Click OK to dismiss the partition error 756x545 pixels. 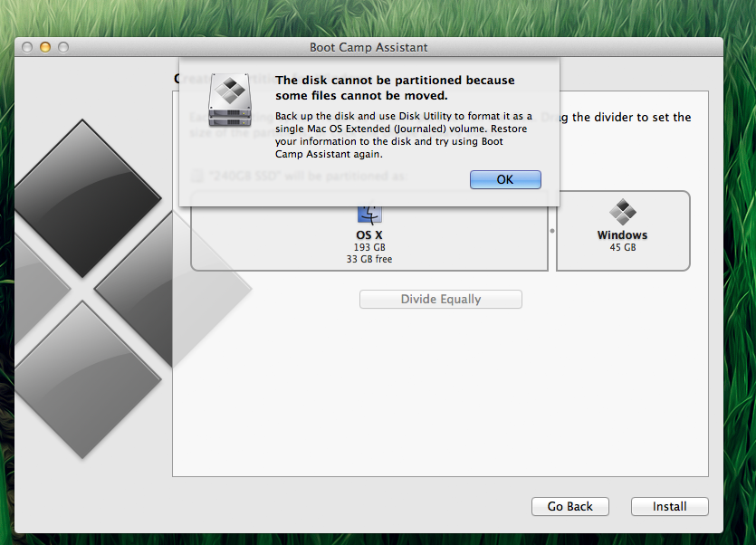[505, 179]
